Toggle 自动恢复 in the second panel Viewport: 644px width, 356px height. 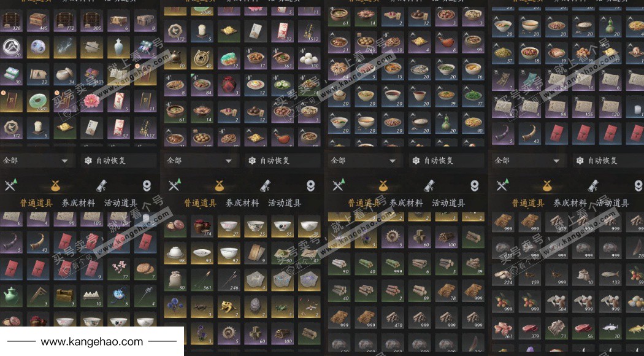[269, 161]
